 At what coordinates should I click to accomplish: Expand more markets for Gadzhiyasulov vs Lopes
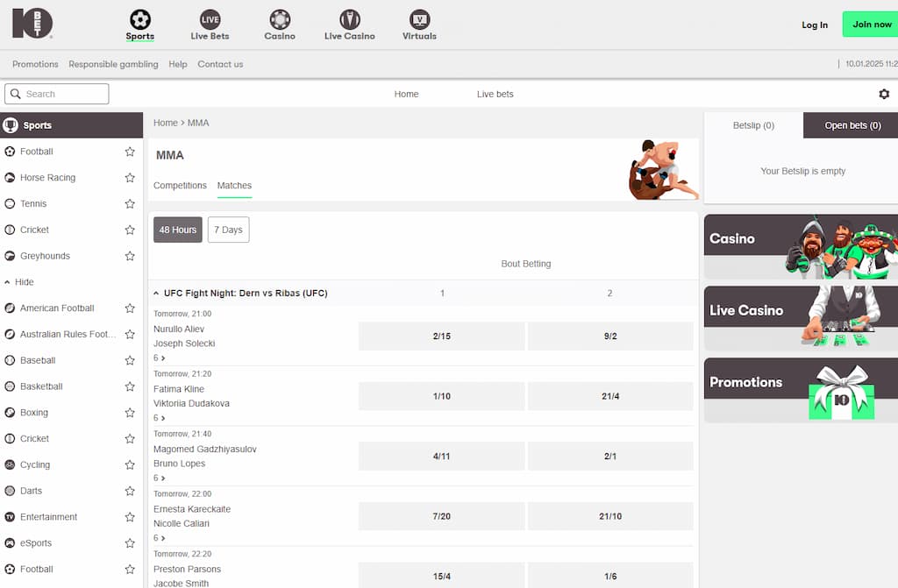pyautogui.click(x=160, y=478)
